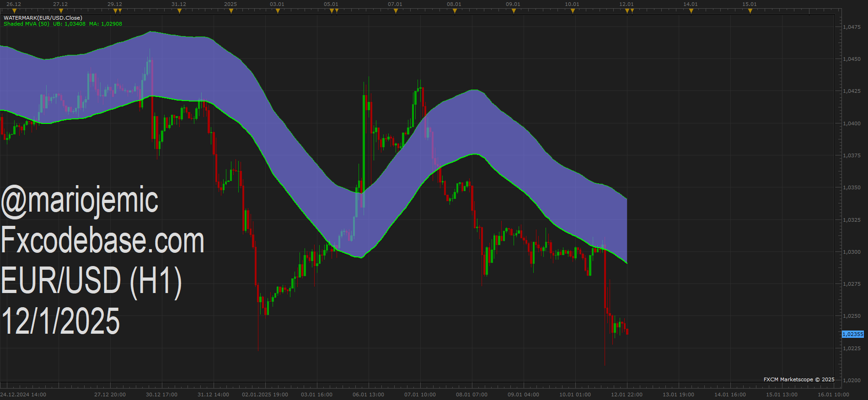Click the orange day marker under 10.01
This screenshot has height=400, width=868.
tap(573, 11)
